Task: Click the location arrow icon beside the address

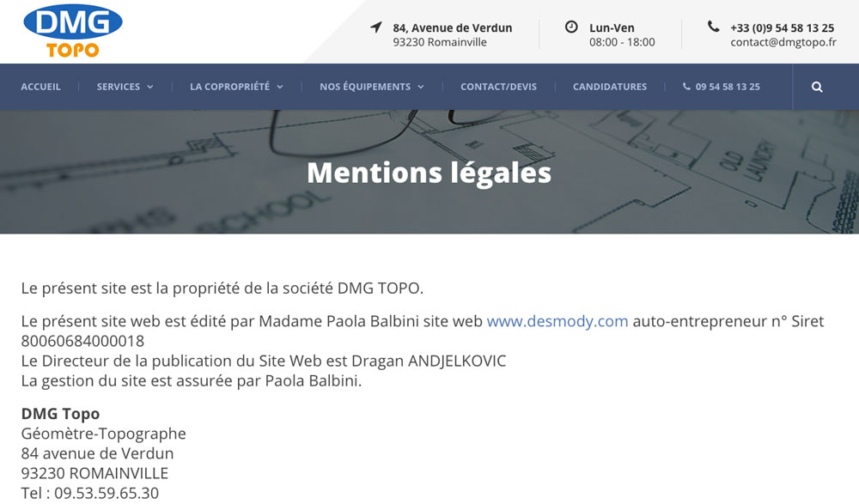Action: [375, 27]
